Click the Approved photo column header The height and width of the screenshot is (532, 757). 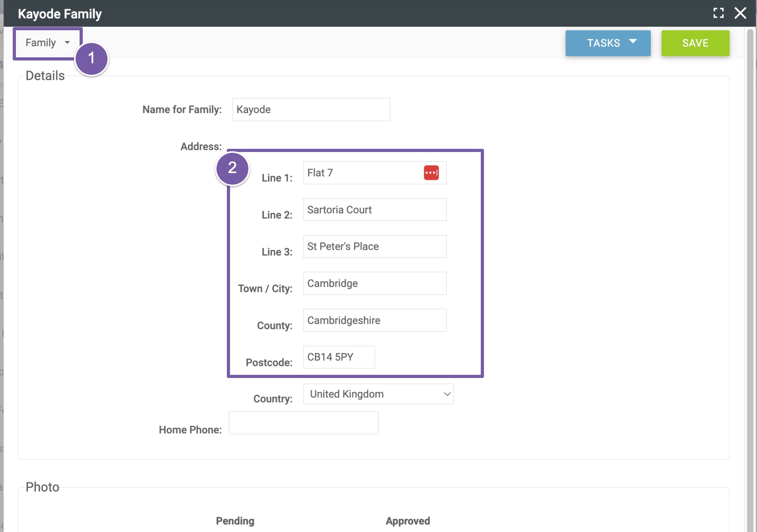[x=408, y=521]
